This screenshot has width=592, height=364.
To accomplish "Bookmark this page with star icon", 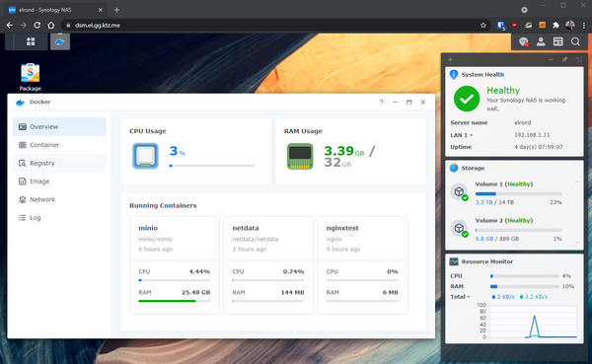I will (483, 26).
